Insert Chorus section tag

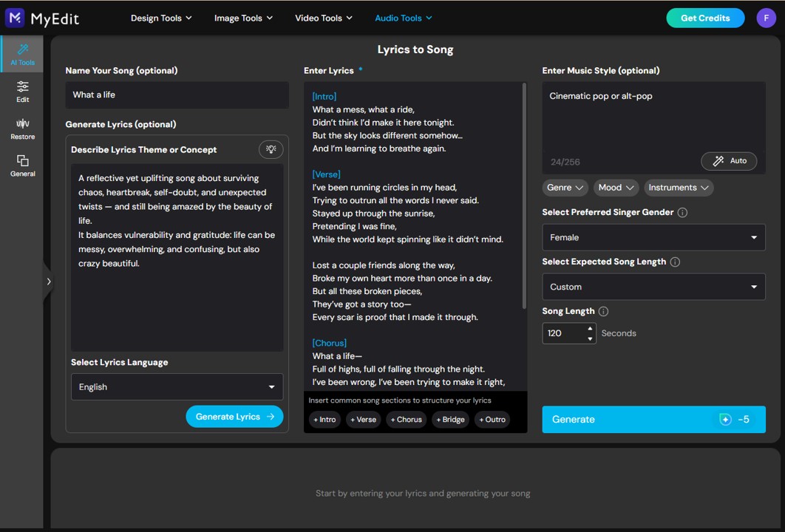click(406, 420)
